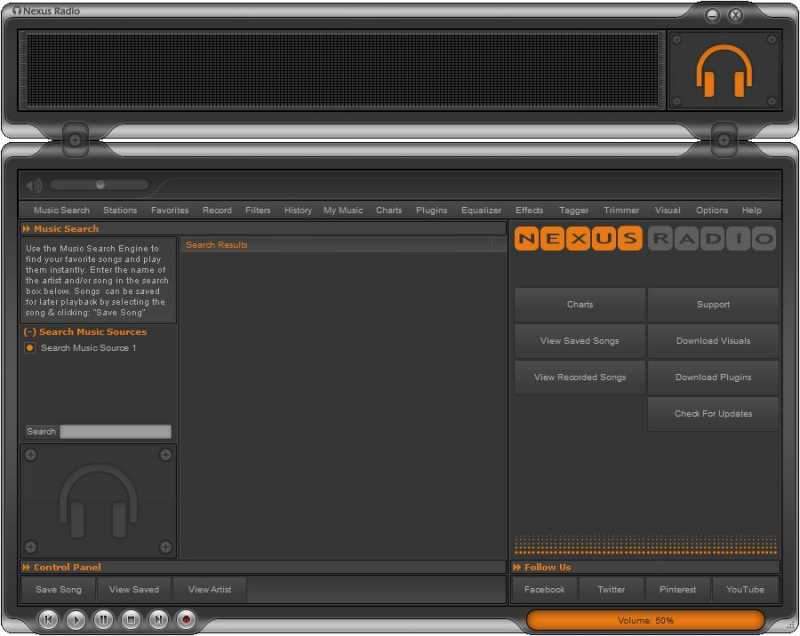Expand the Search Results header
The width and height of the screenshot is (800, 636).
(214, 244)
